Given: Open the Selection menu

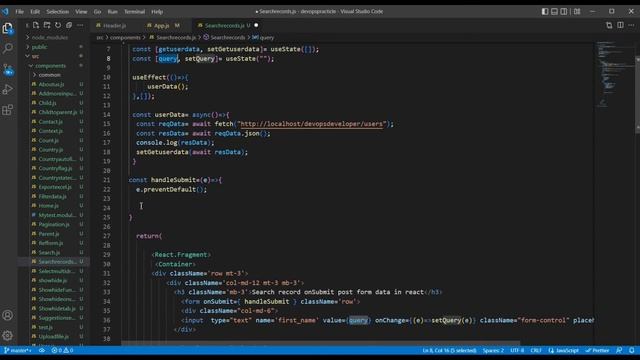Looking at the screenshot, I should click(x=58, y=11).
